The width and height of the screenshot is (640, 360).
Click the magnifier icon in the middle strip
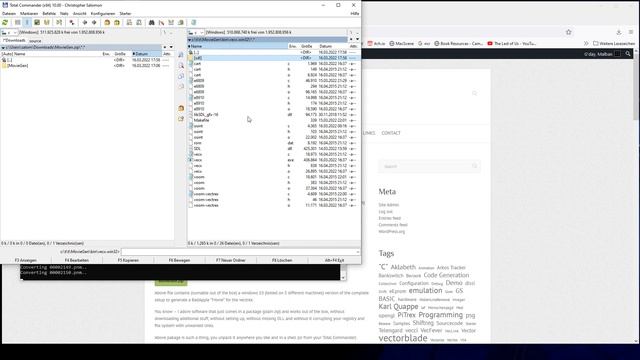181,65
